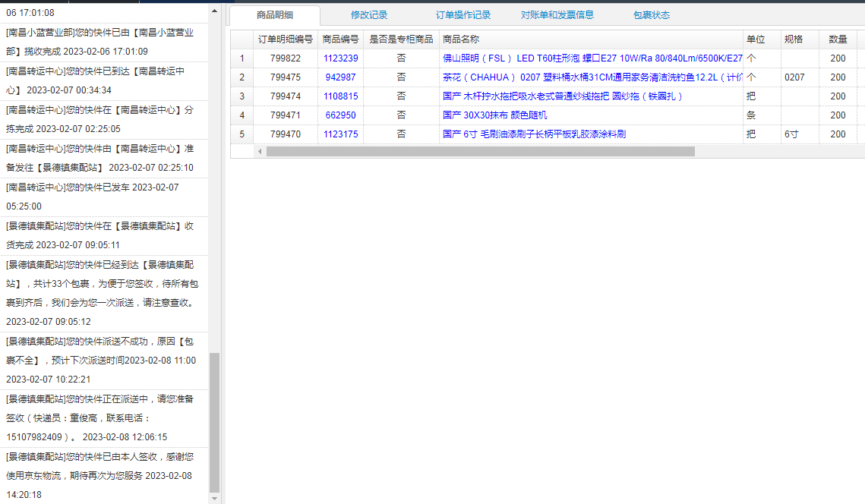Open the 茶花 CHAHUA 塑料桶 product name link
This screenshot has height=504, width=865.
[x=592, y=77]
